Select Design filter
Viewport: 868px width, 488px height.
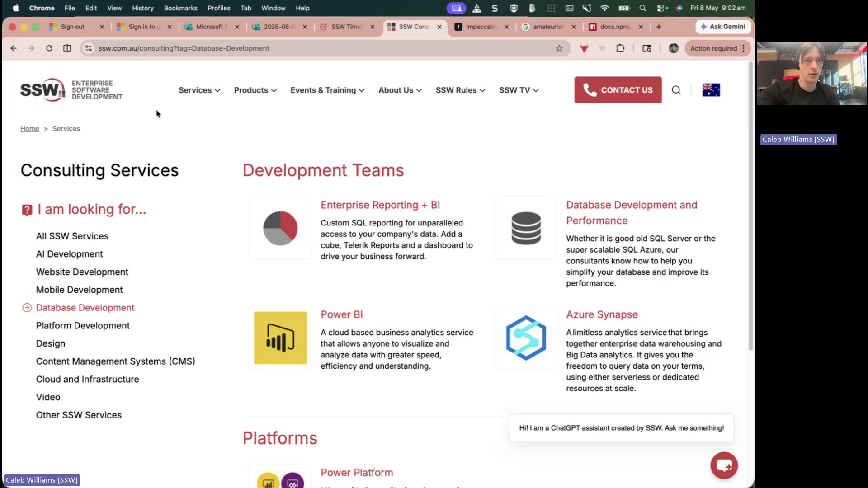[51, 344]
